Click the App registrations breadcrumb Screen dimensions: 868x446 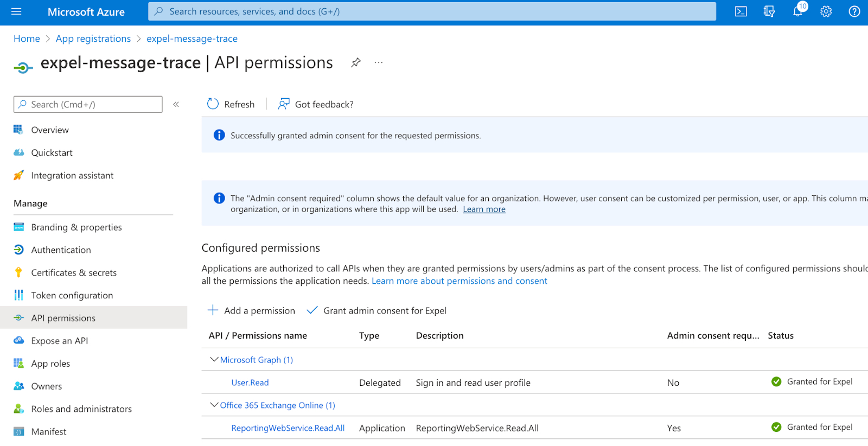coord(93,39)
